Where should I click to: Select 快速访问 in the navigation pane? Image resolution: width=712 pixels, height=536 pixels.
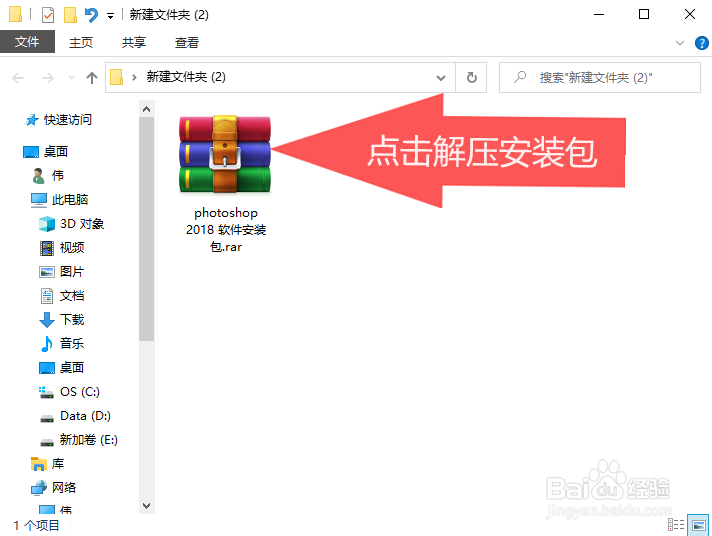click(x=68, y=119)
